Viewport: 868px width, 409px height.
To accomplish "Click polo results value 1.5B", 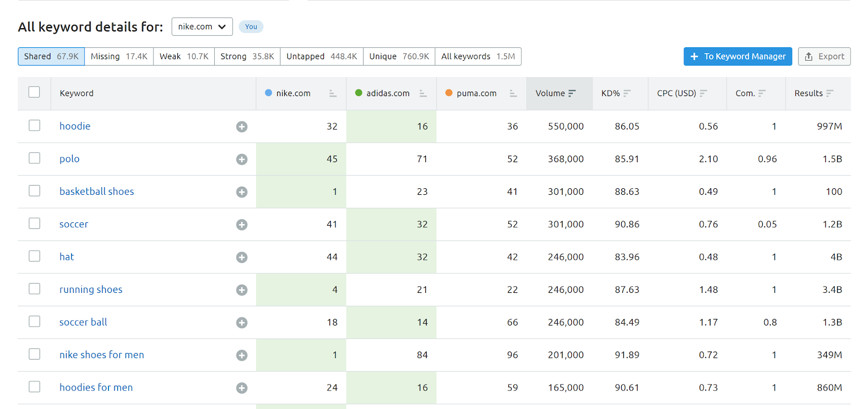I will coord(832,159).
